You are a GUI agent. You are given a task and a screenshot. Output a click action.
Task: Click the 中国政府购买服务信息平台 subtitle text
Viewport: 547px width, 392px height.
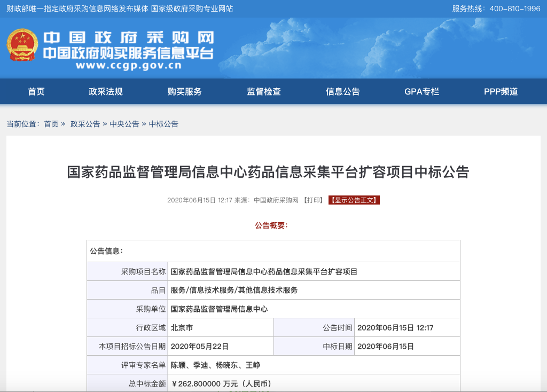tap(128, 53)
